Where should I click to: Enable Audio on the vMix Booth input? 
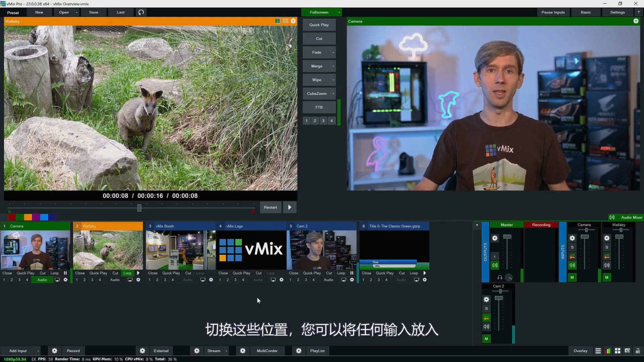(x=187, y=280)
